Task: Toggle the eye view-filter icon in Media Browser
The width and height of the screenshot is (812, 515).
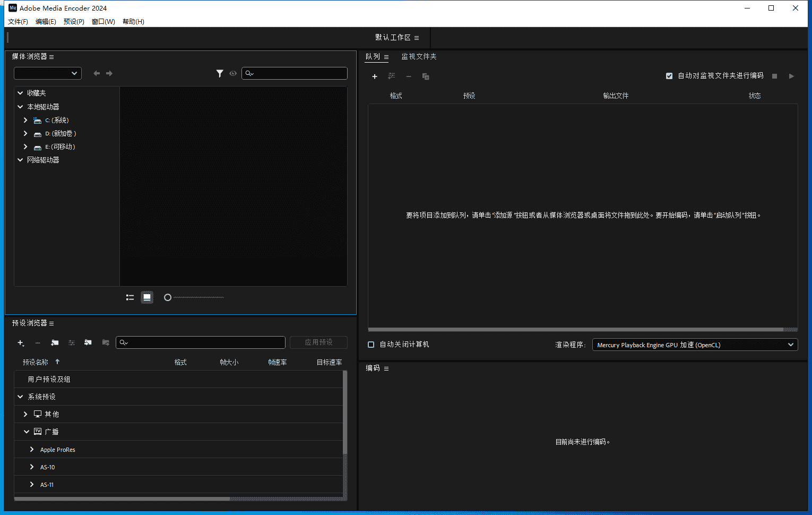Action: coord(233,73)
